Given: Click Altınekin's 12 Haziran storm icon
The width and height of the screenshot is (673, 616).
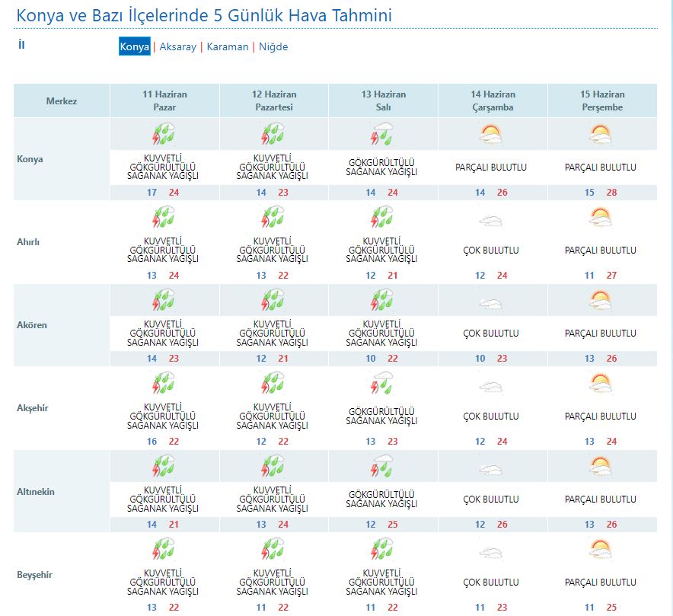Looking at the screenshot, I should [x=273, y=466].
